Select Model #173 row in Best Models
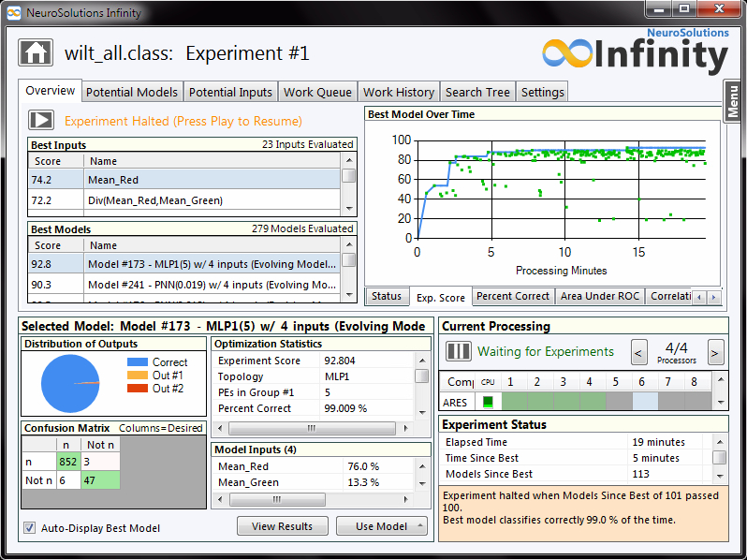This screenshot has height=560, width=747. click(x=184, y=264)
